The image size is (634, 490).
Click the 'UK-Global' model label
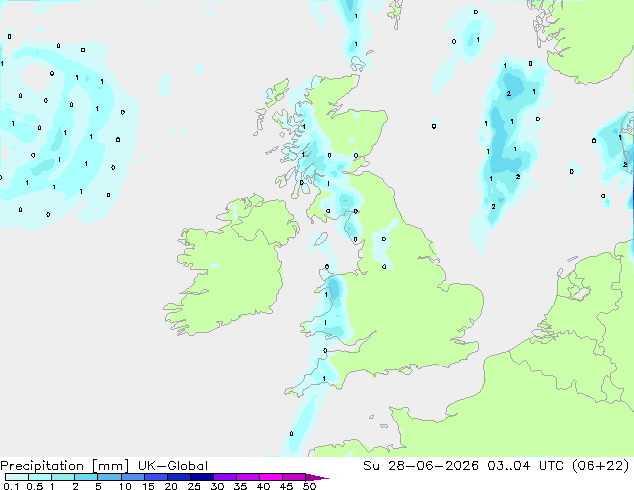click(173, 466)
